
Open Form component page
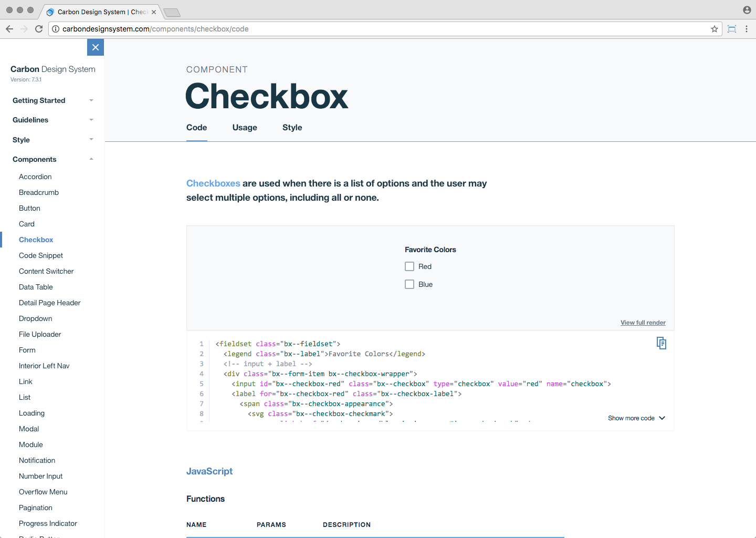click(x=27, y=350)
